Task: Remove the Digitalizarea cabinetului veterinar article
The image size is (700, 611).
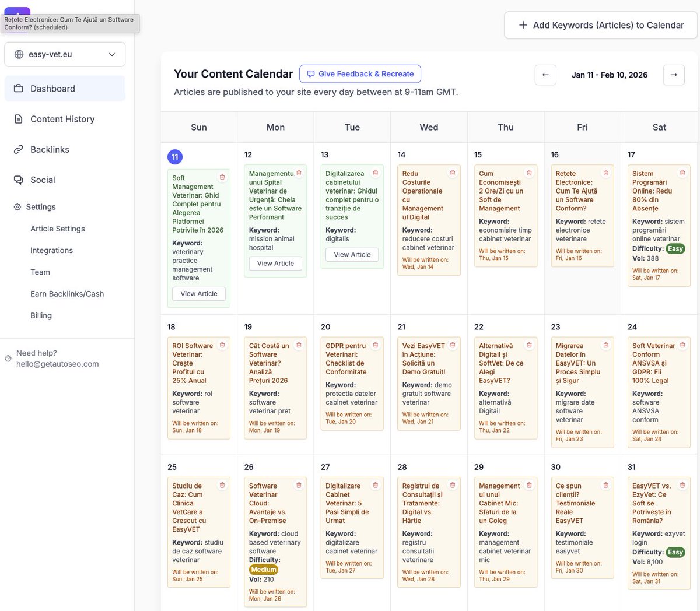Action: pos(376,173)
